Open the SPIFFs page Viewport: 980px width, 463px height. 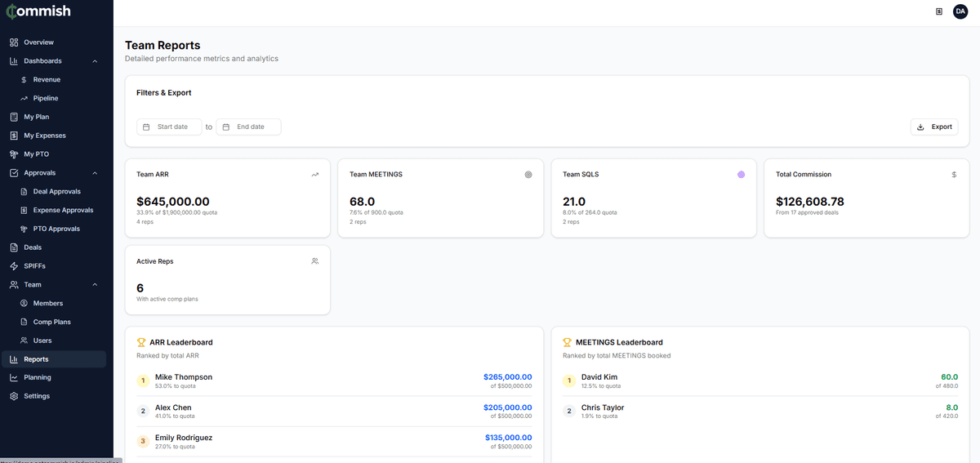point(53,266)
